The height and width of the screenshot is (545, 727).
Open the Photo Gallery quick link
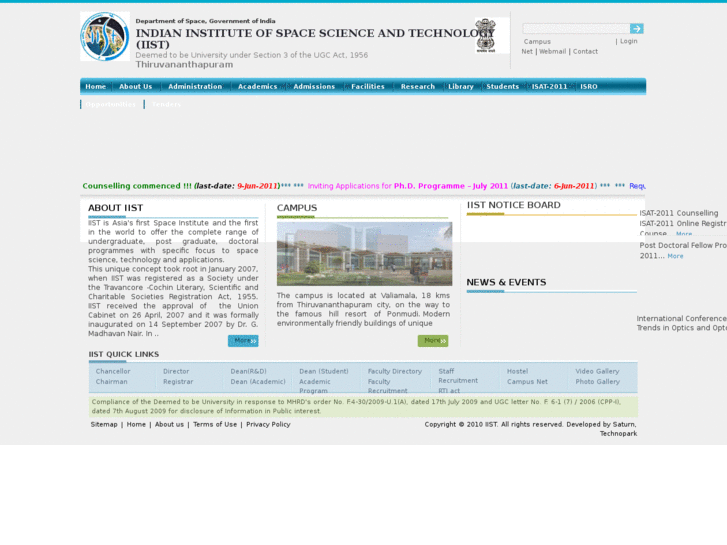point(598,382)
